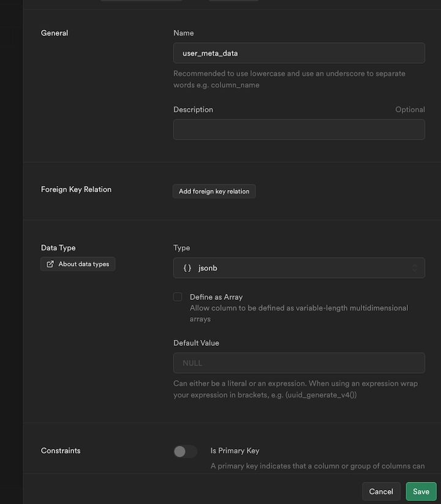Viewport: 441px width, 504px height.
Task: Select the user_meta_data text in Name
Action: coord(210,53)
